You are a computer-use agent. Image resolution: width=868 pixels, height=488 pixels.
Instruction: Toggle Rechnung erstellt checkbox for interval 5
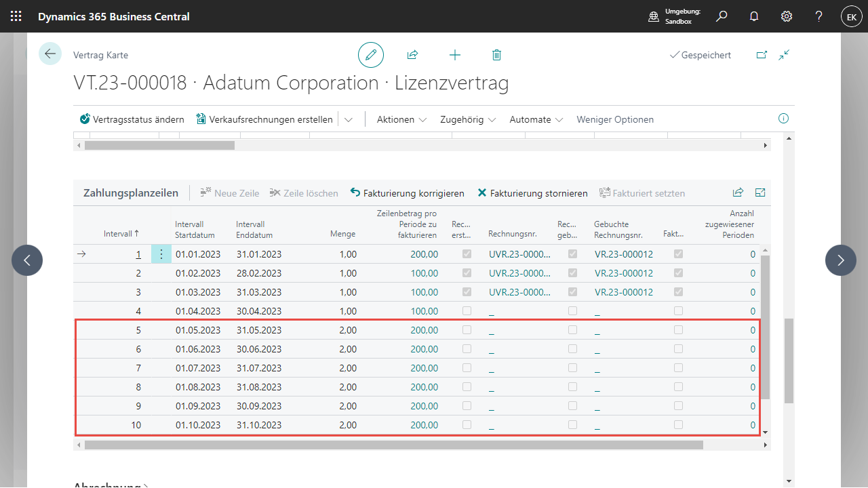[x=467, y=330]
